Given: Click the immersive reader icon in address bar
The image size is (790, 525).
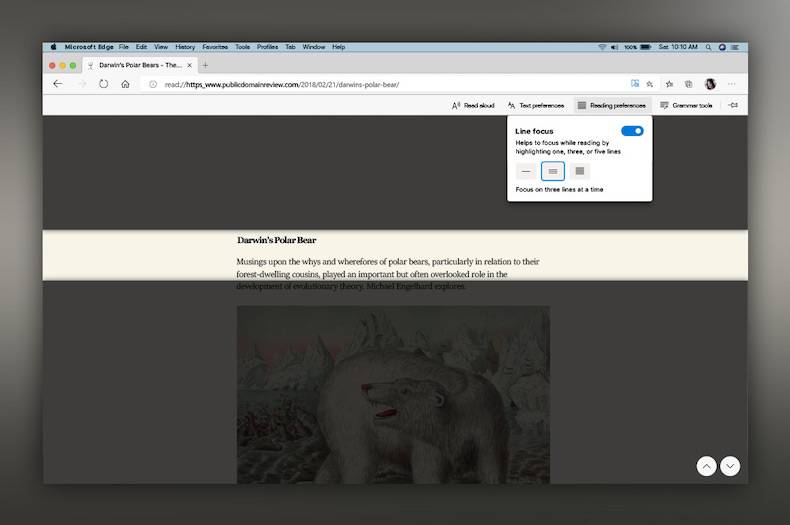Looking at the screenshot, I should tap(635, 84).
